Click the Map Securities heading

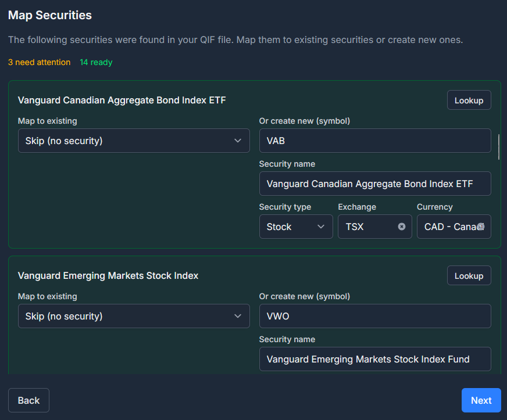coord(50,15)
